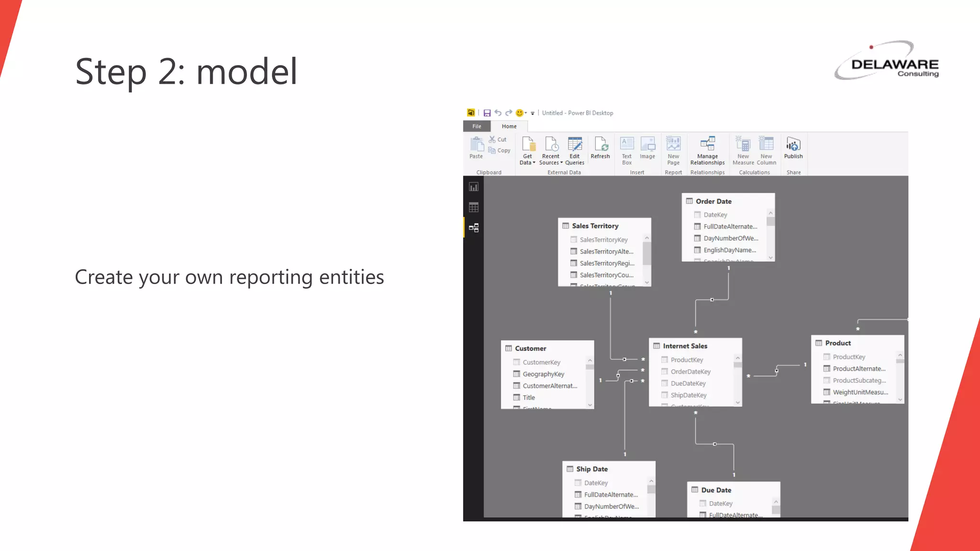This screenshot has height=551, width=980.
Task: Switch to the Home ribbon tab
Action: point(509,126)
